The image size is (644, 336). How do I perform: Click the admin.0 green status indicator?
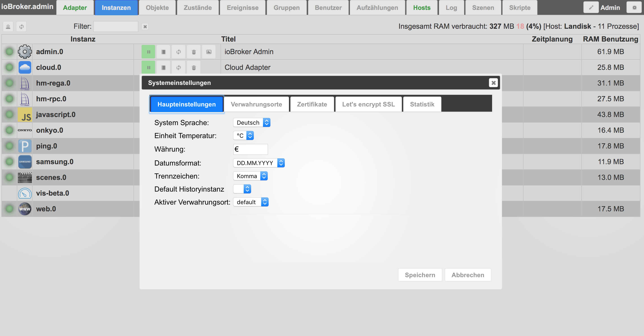[9, 52]
